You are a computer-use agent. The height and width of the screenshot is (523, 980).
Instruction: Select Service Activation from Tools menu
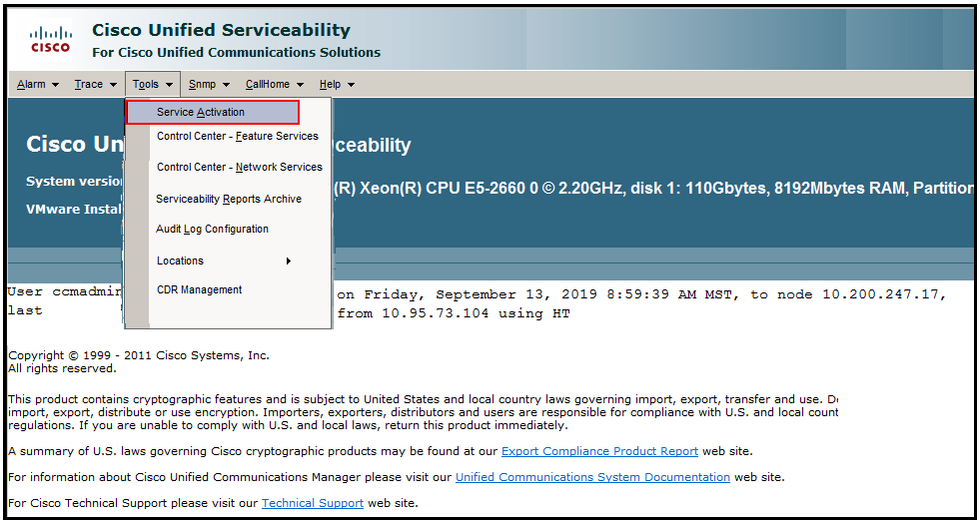tap(201, 112)
